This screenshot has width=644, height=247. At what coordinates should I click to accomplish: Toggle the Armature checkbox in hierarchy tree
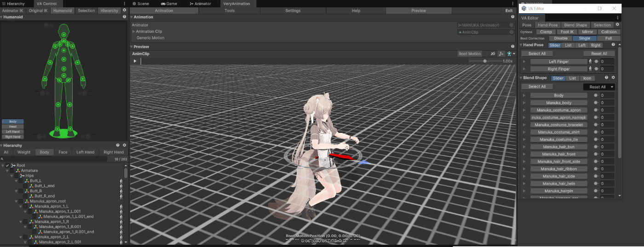click(x=12, y=171)
